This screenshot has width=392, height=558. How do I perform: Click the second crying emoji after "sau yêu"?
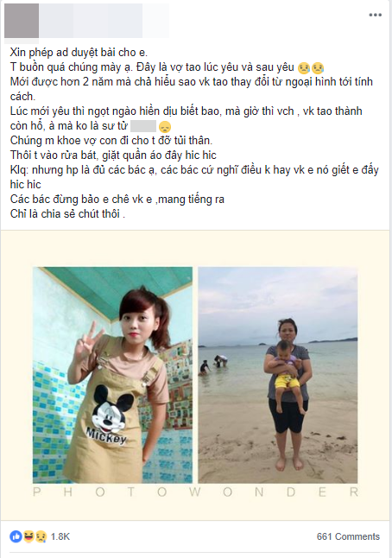click(317, 67)
